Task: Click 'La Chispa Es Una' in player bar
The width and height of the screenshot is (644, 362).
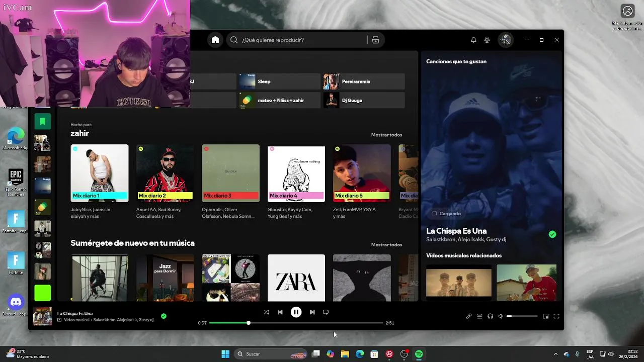Action: tap(75, 313)
